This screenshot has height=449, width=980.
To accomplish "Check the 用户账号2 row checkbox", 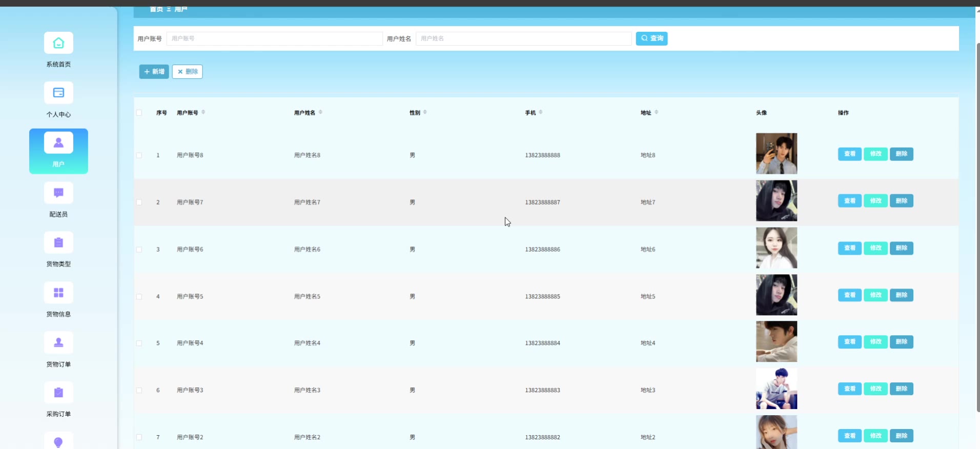I will click(x=139, y=437).
